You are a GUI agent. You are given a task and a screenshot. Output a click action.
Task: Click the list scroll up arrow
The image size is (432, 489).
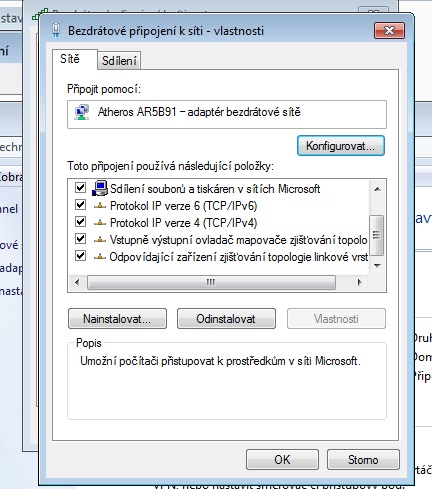[377, 189]
